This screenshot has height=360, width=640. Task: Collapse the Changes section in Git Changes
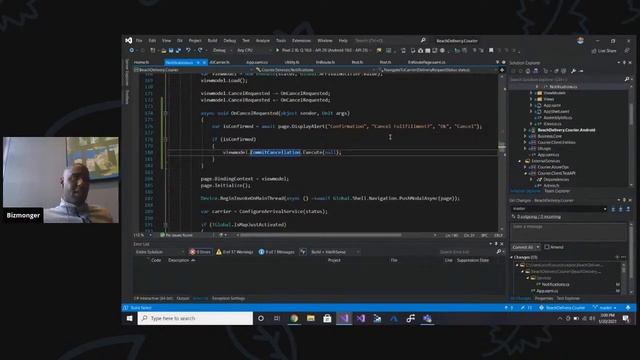point(512,257)
